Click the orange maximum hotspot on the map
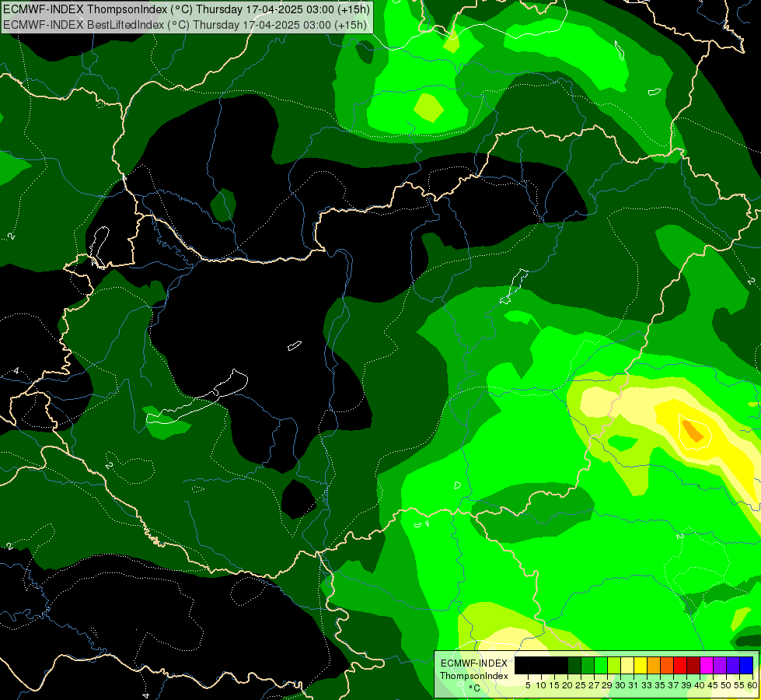The height and width of the screenshot is (700, 761). pyautogui.click(x=693, y=431)
